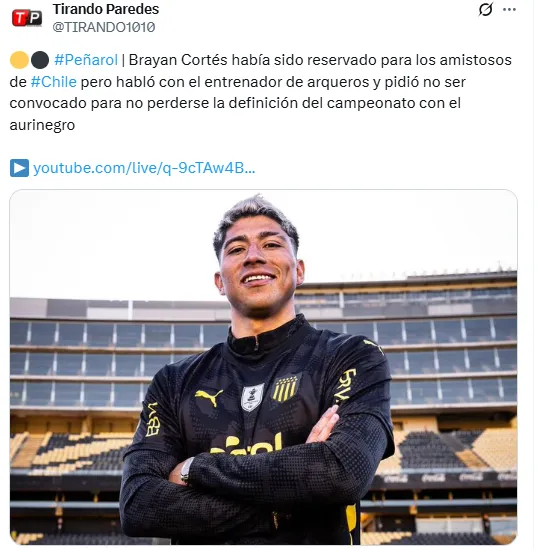Open the Tirando Paredes profile name
This screenshot has width=537, height=549.
(106, 9)
